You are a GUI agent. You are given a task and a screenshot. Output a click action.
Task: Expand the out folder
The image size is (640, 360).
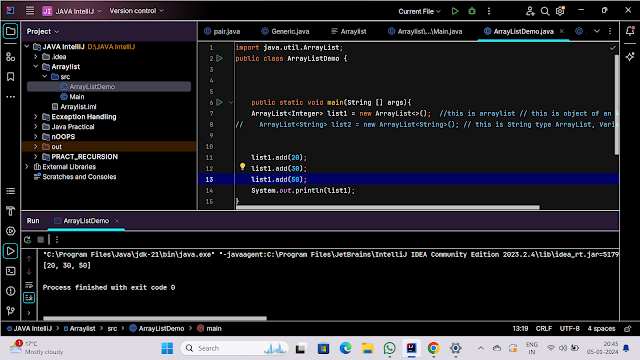[x=36, y=147]
